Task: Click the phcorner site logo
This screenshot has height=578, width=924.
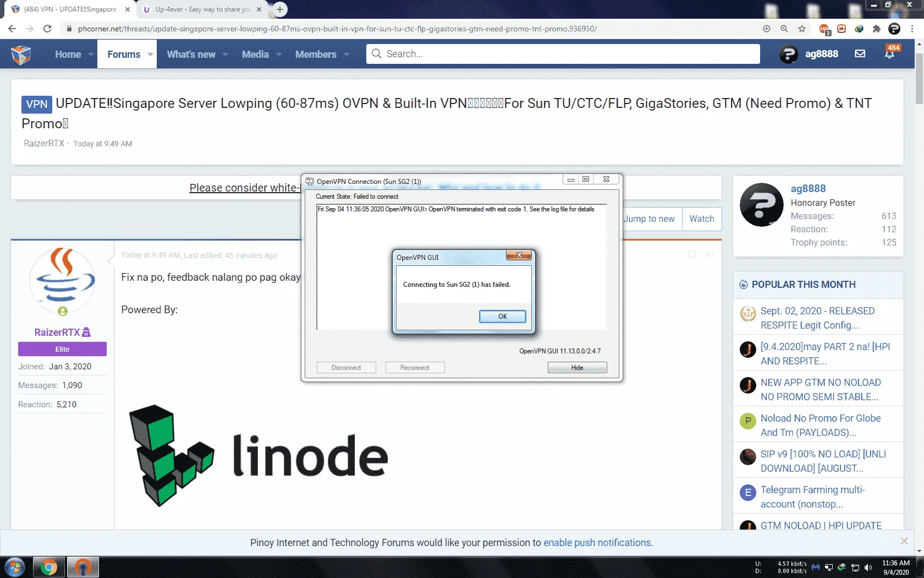Action: tap(21, 54)
